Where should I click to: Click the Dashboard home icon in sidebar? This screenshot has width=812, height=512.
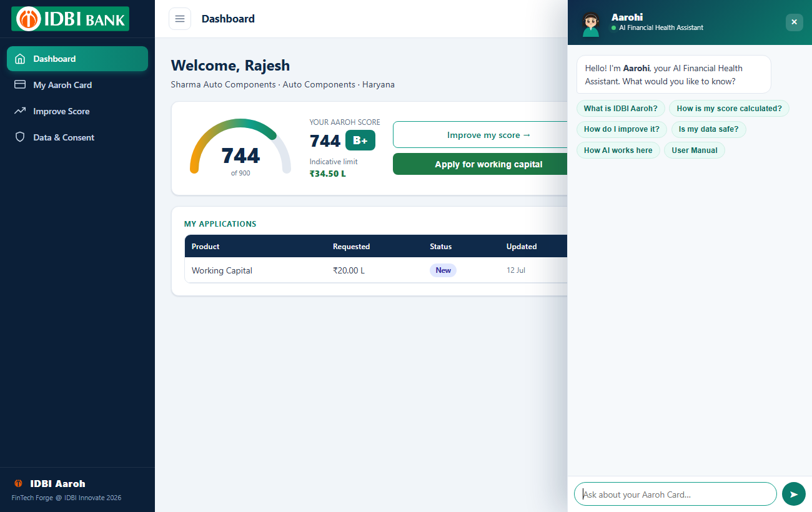tap(20, 59)
